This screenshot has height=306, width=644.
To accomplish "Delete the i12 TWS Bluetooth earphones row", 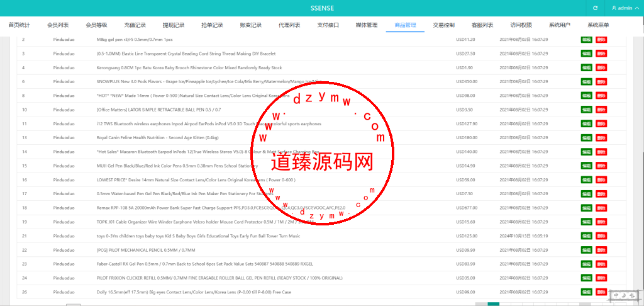I will 601,124.
